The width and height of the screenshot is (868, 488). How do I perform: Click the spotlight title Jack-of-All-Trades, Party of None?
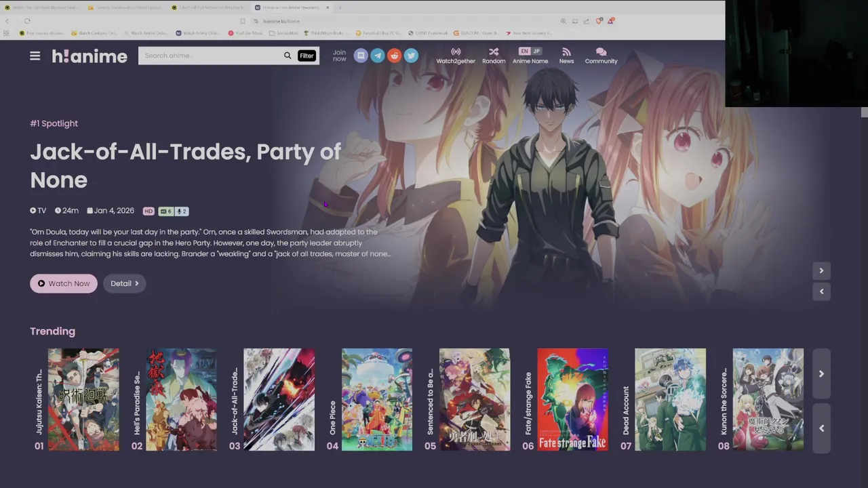tap(185, 165)
